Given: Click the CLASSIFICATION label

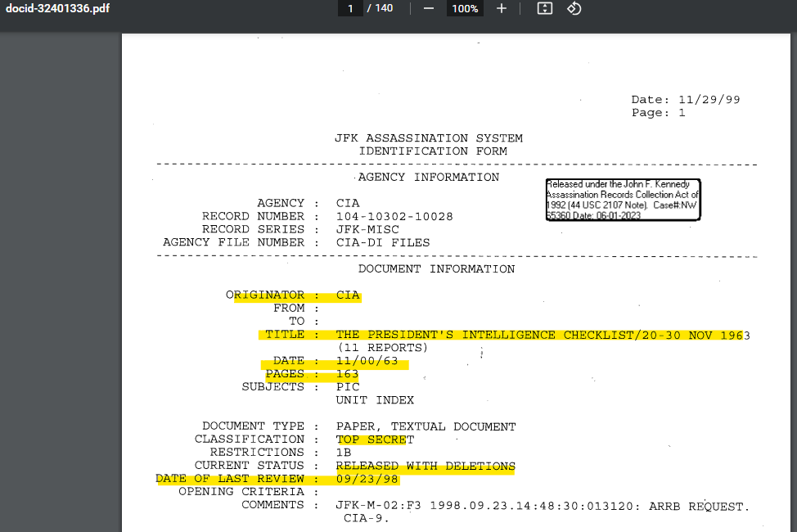Looking at the screenshot, I should [x=249, y=440].
